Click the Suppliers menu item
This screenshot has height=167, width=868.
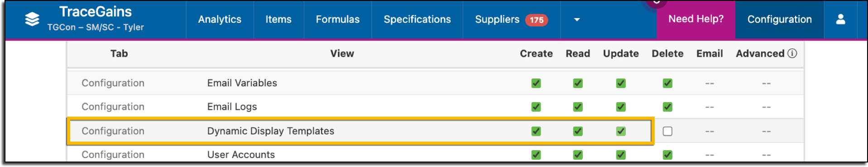coord(497,20)
